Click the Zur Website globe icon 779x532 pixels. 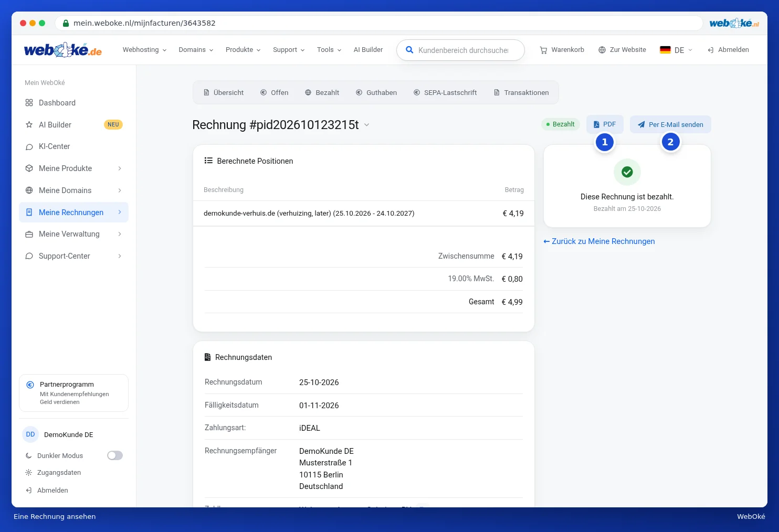pos(602,50)
